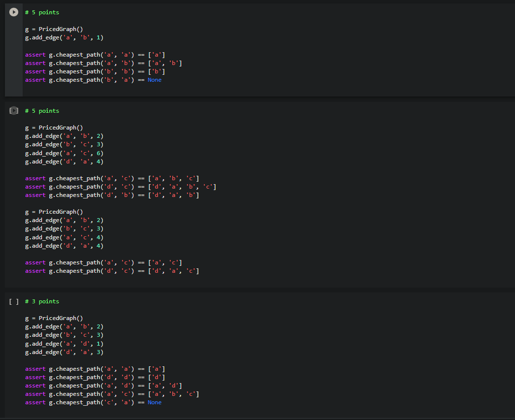The image size is (515, 420).
Task: Place cursor on g.add_edge('a', 'b', 1) line
Action: coord(64,38)
